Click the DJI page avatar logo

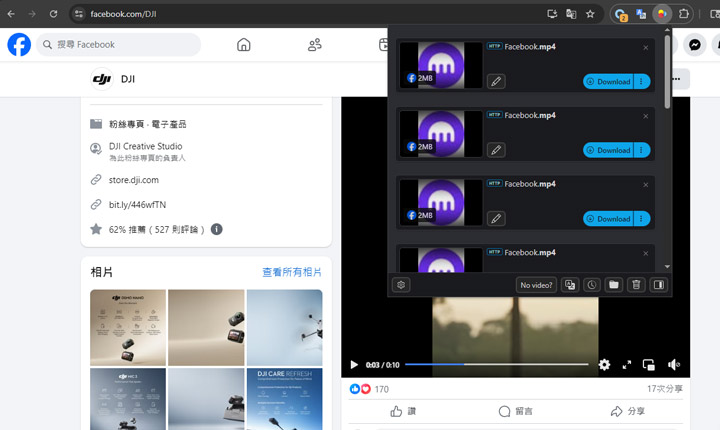coord(102,79)
